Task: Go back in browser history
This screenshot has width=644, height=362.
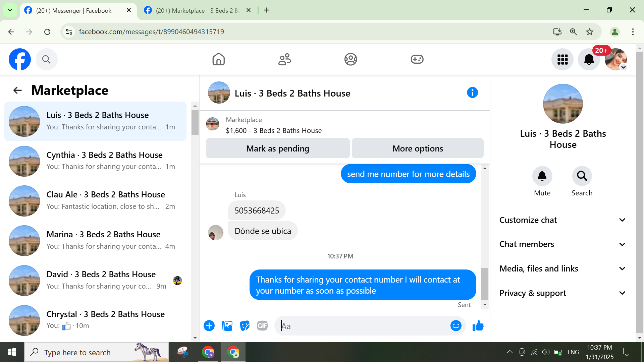Action: [11, 32]
